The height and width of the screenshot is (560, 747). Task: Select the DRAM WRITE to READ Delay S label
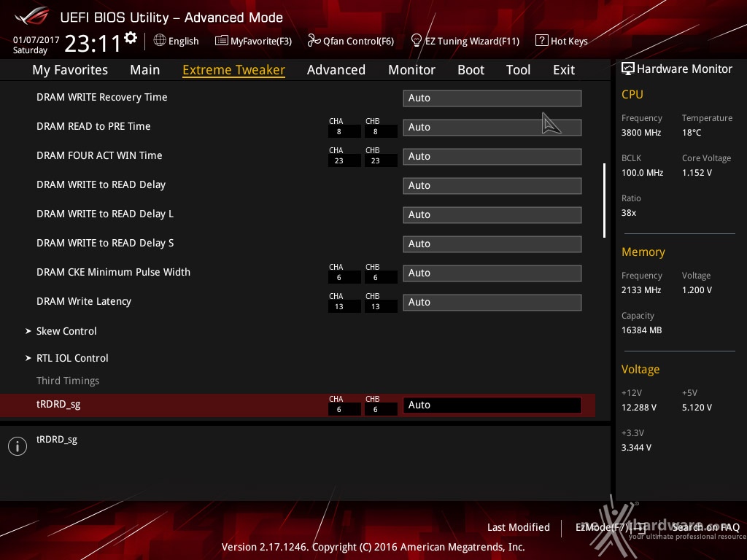[105, 243]
